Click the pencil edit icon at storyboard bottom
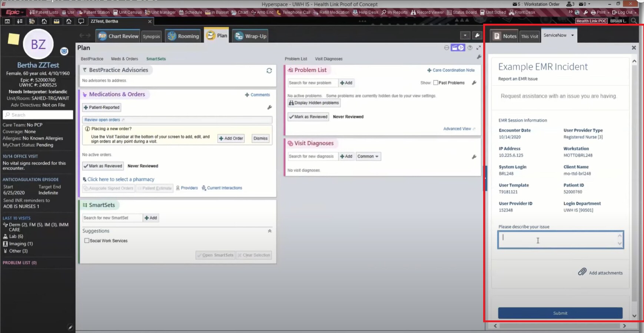This screenshot has width=644, height=333. tap(70, 327)
